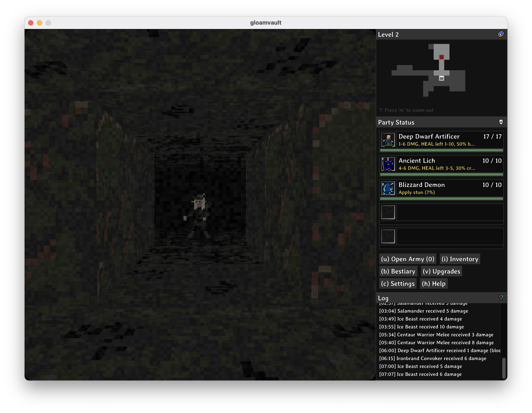This screenshot has height=413, width=532.
Task: Click the Log panel scrollbar
Action: pos(503,368)
